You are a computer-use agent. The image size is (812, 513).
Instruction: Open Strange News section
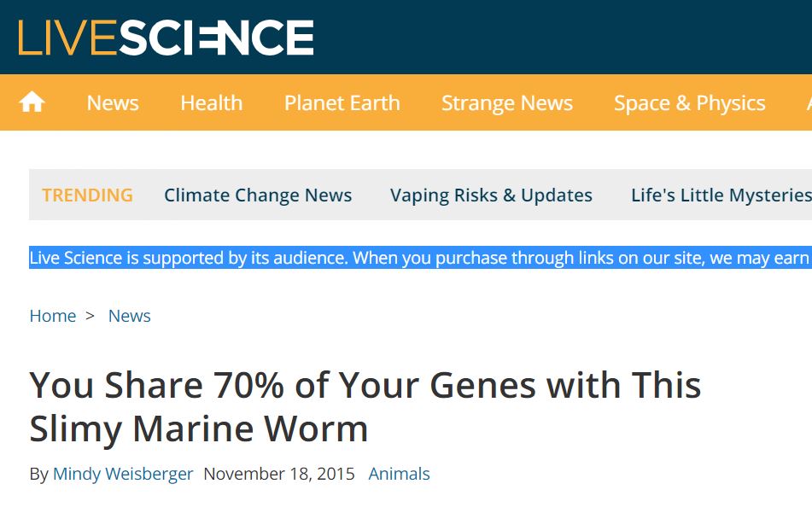point(507,102)
